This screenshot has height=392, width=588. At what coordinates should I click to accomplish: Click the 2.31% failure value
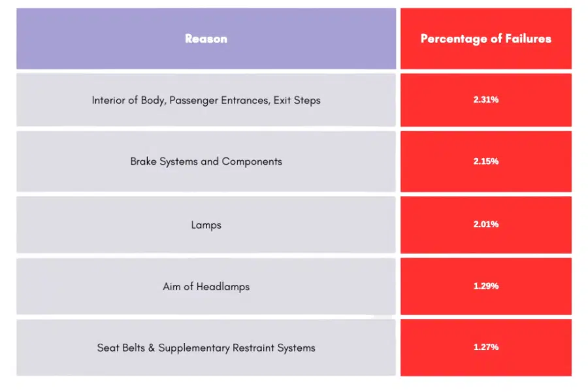coord(485,100)
